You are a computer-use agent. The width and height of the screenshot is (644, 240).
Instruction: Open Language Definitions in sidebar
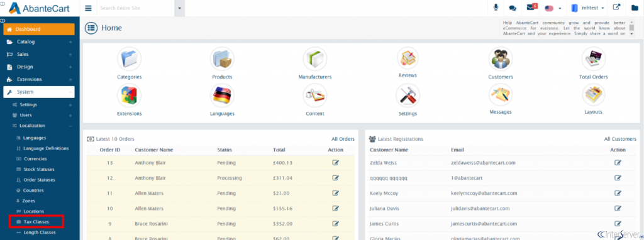pyautogui.click(x=42, y=148)
